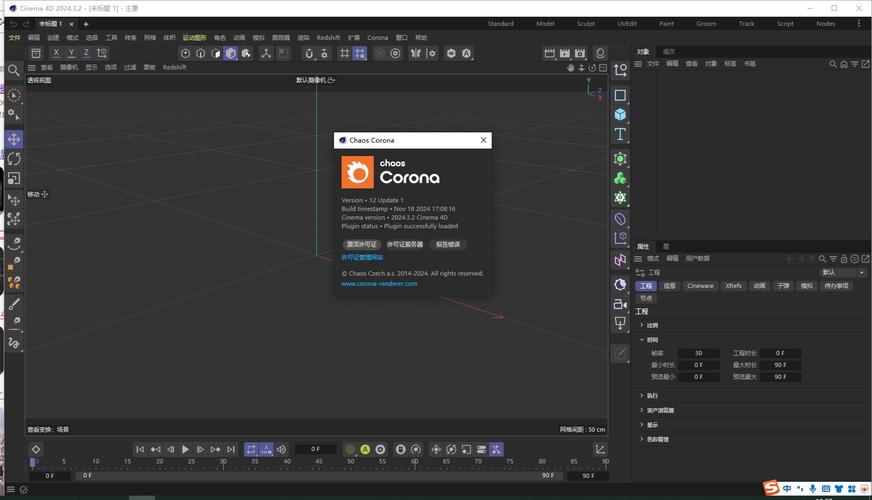Open the Redshift menu in main menu bar

tap(328, 38)
